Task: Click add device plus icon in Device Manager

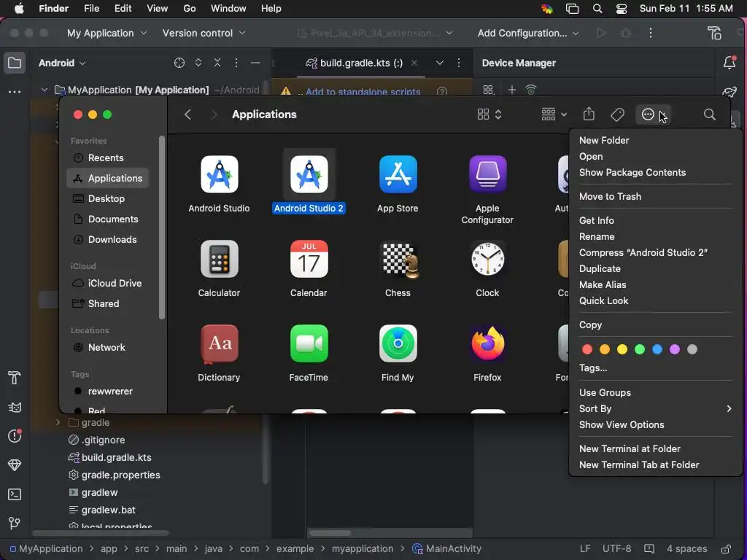Action: coord(511,90)
